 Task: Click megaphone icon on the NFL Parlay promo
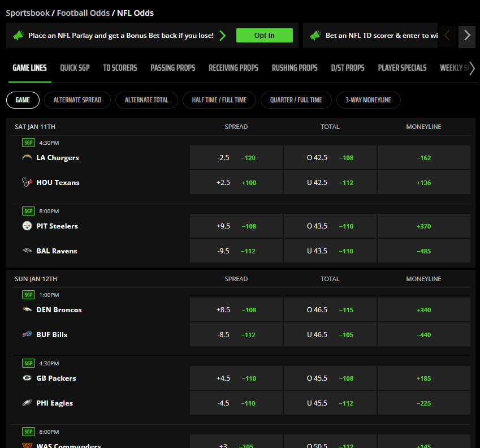pyautogui.click(x=19, y=36)
